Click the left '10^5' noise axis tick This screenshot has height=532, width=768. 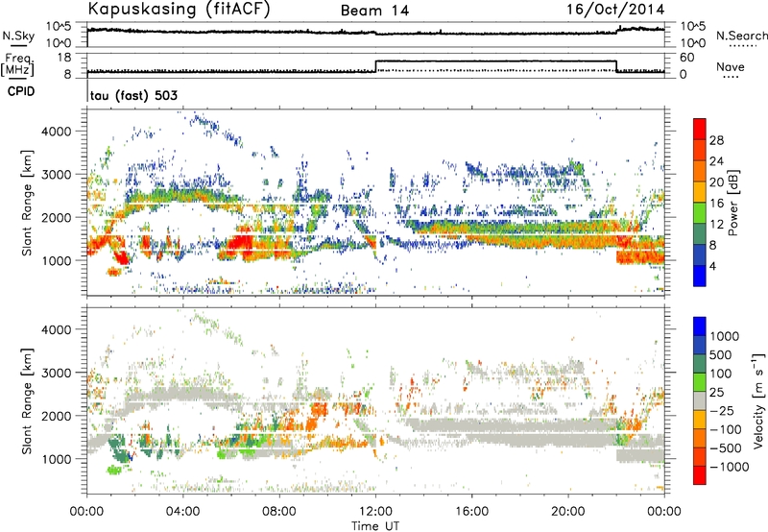59,27
